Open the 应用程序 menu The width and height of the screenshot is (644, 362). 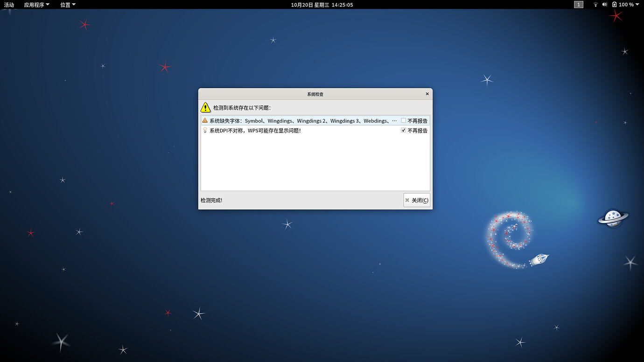coord(37,5)
